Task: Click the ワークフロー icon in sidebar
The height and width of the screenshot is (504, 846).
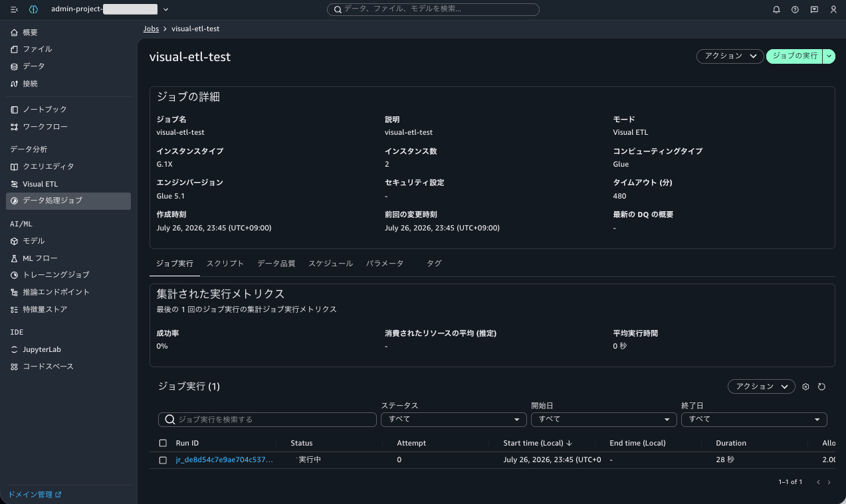Action: pyautogui.click(x=15, y=127)
